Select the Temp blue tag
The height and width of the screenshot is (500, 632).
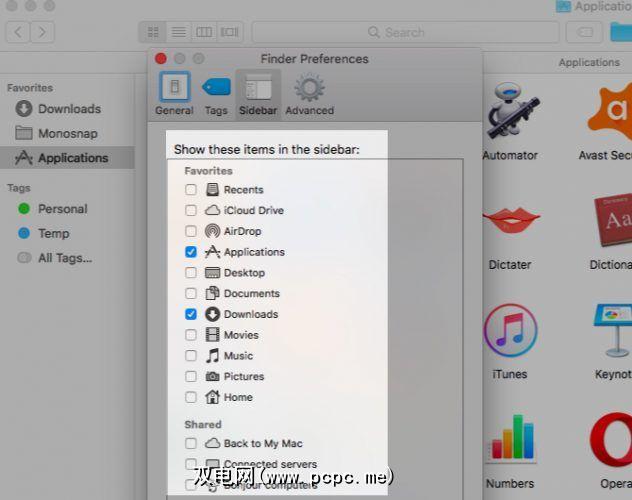point(44,233)
